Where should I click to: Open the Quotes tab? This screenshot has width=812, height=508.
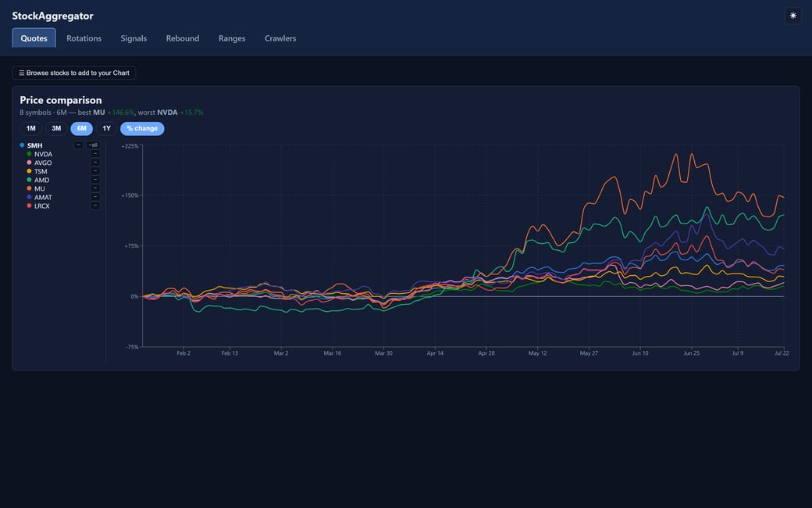[34, 38]
